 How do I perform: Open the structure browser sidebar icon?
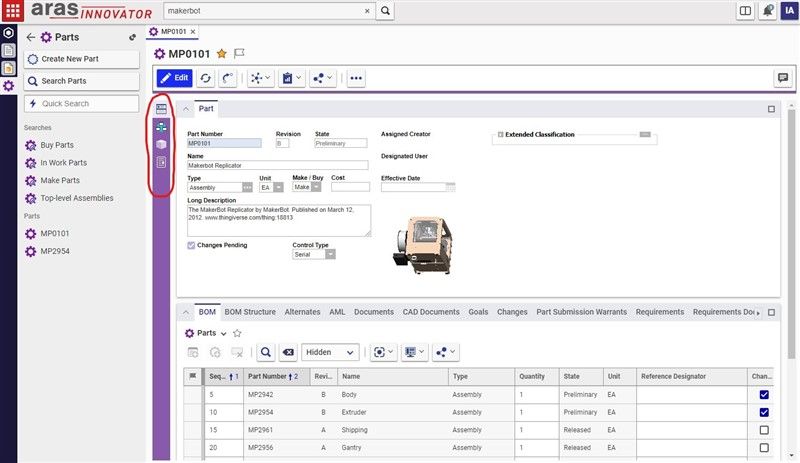tap(161, 127)
